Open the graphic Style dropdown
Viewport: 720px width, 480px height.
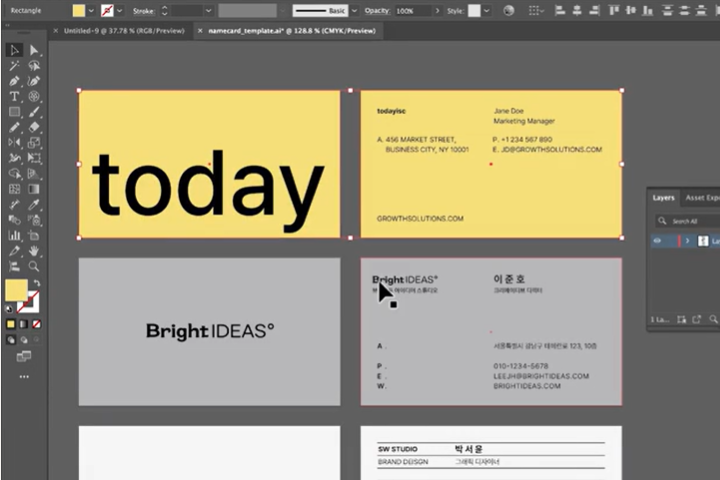click(x=487, y=11)
